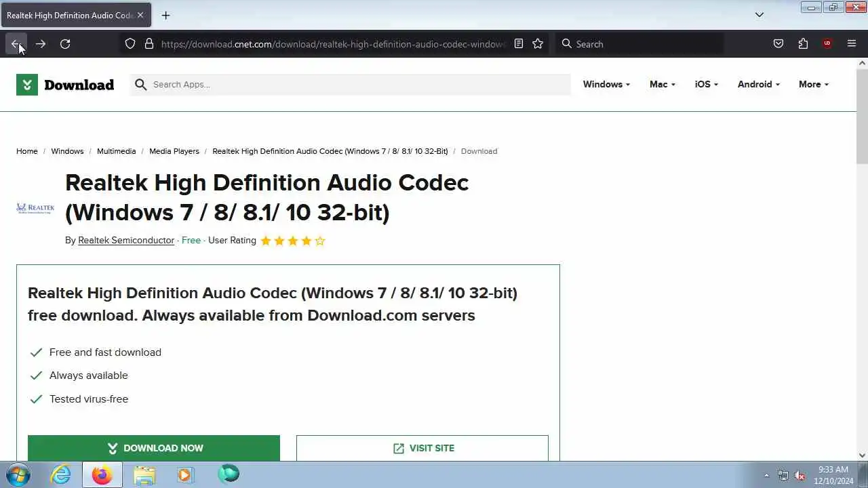This screenshot has width=868, height=488.
Task: Expand the Windows menu
Action: [606, 84]
